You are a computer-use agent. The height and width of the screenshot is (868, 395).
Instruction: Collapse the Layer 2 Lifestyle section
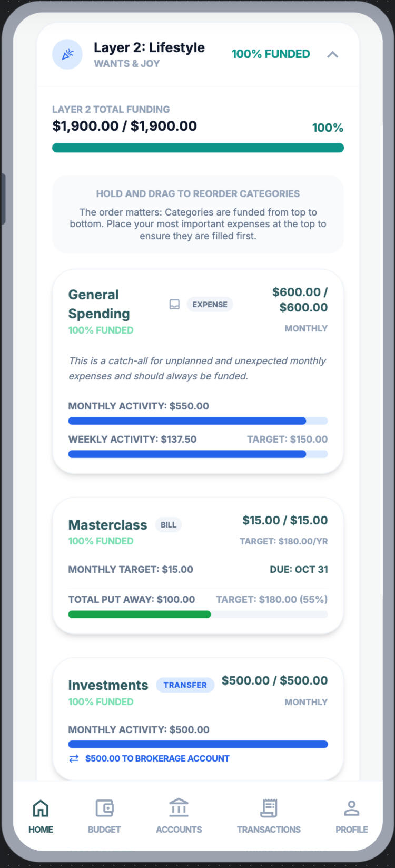[x=332, y=54]
